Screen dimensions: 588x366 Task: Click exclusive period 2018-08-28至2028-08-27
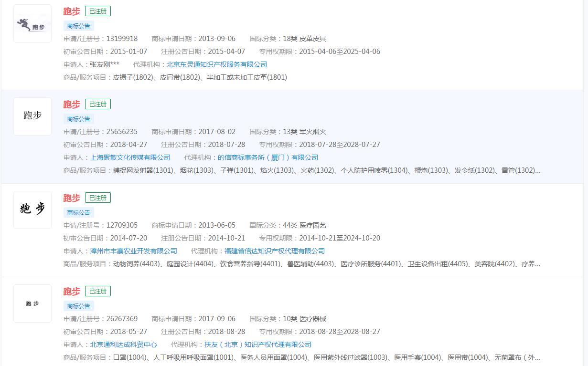pos(340,332)
